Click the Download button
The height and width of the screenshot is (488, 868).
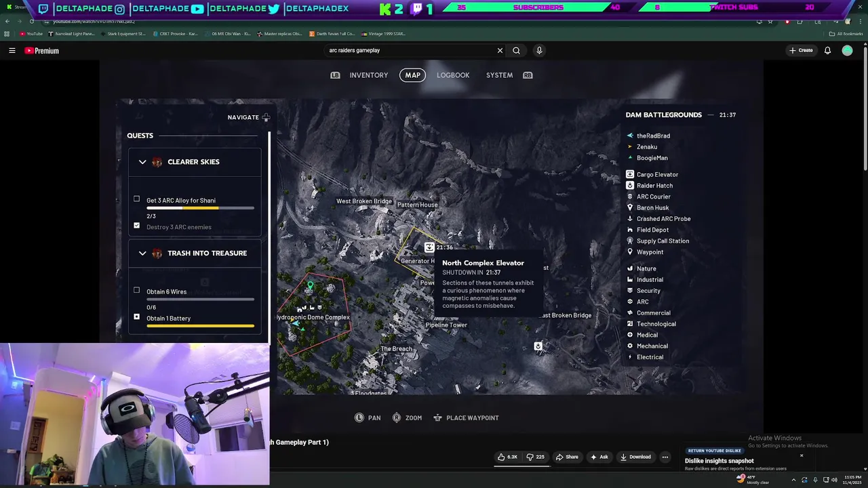click(x=635, y=457)
